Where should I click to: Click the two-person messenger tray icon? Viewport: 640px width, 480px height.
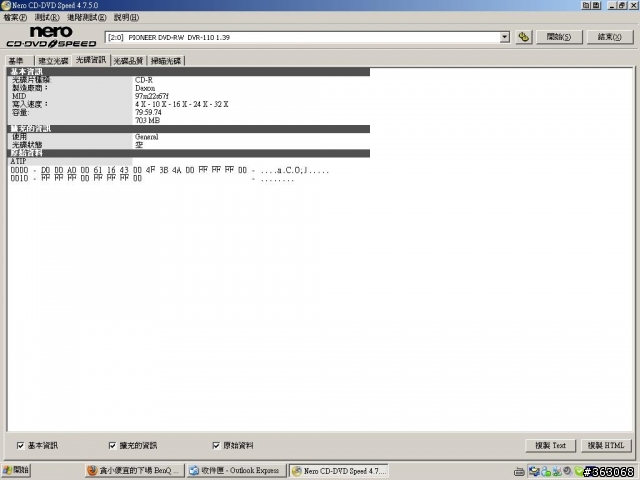556,471
